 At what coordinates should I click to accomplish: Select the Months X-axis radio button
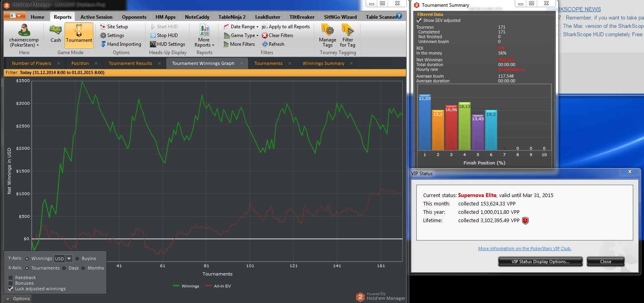[x=83, y=268]
